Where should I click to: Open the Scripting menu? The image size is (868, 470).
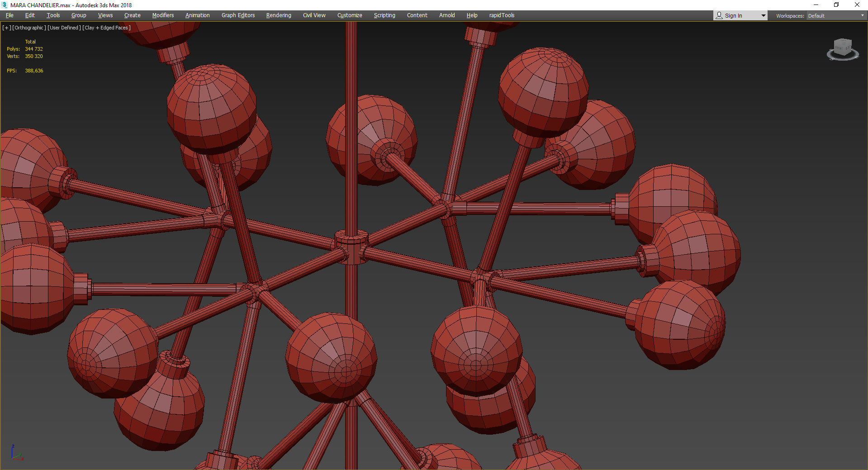(x=384, y=15)
